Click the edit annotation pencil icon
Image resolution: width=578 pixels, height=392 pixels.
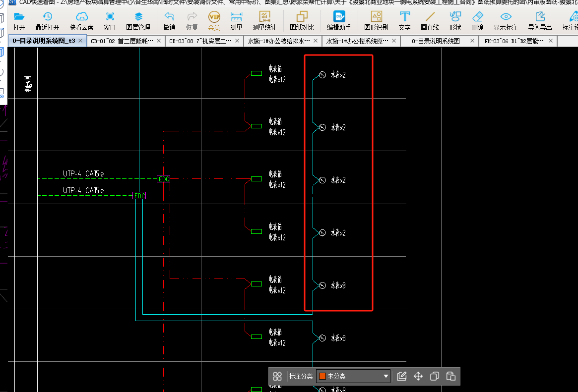pos(402,376)
